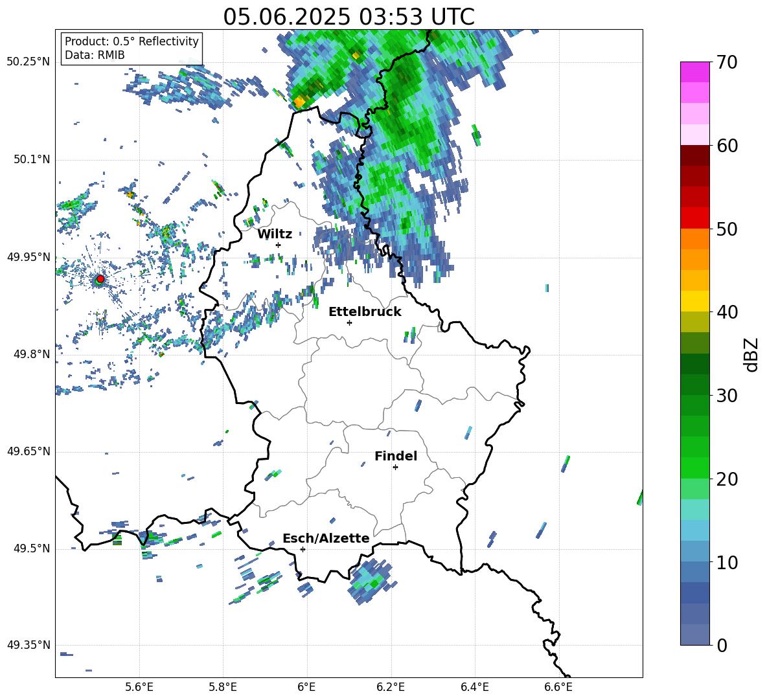The width and height of the screenshot is (767, 700).
Task: Click the 30 colorbar tick label
Action: coord(727,396)
